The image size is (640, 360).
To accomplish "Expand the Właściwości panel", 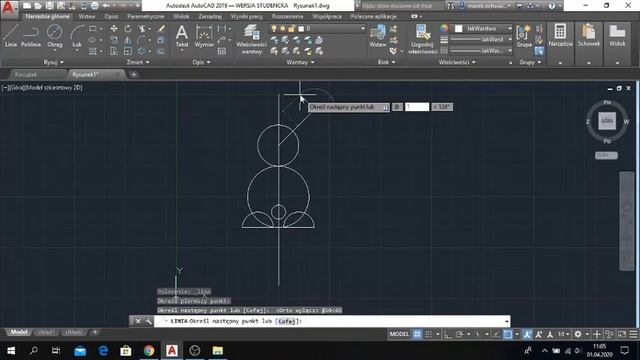I will point(457,62).
